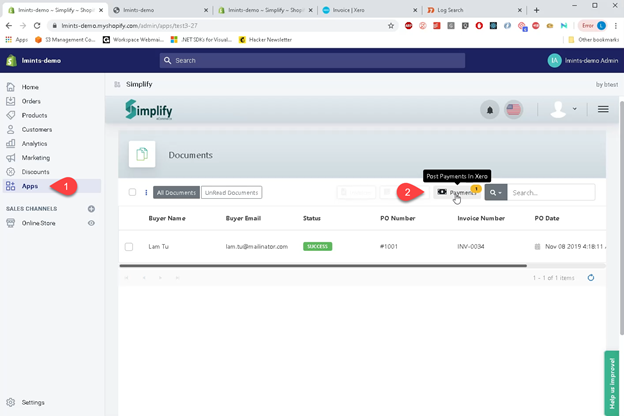This screenshot has height=416, width=624.
Task: Sort by the Buyer Email column
Action: click(243, 218)
